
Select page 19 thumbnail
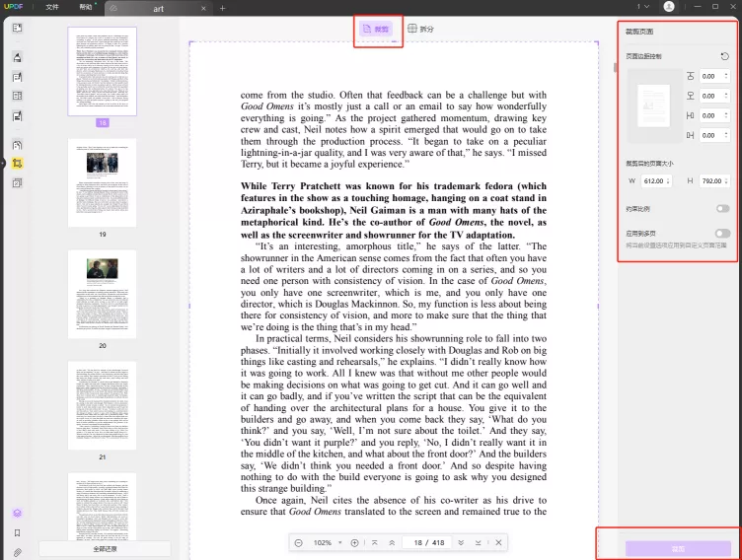click(x=103, y=182)
